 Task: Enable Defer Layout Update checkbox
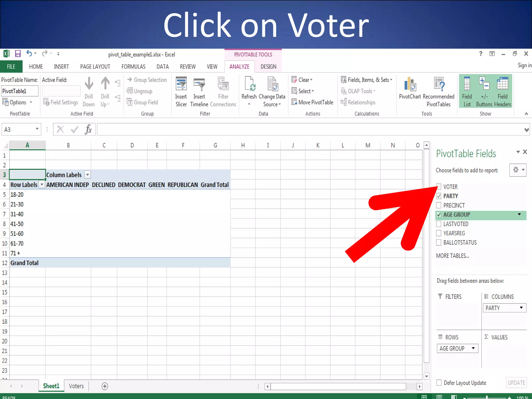pos(439,383)
